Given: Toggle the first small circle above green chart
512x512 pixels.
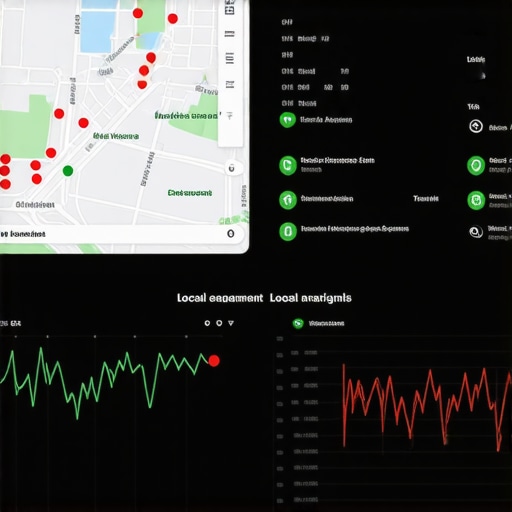Looking at the screenshot, I should point(207,323).
